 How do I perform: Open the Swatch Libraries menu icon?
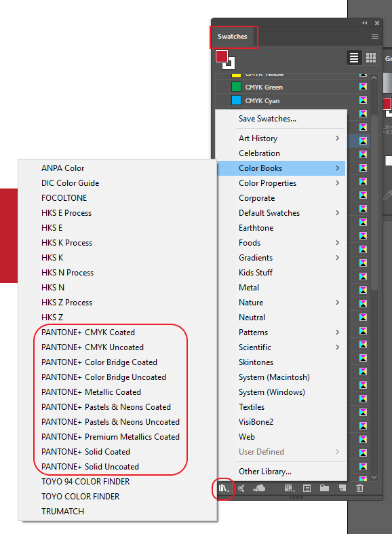point(224,489)
